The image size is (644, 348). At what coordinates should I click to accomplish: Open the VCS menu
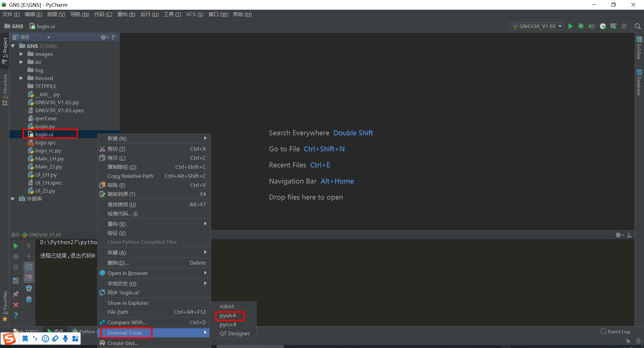coord(194,14)
